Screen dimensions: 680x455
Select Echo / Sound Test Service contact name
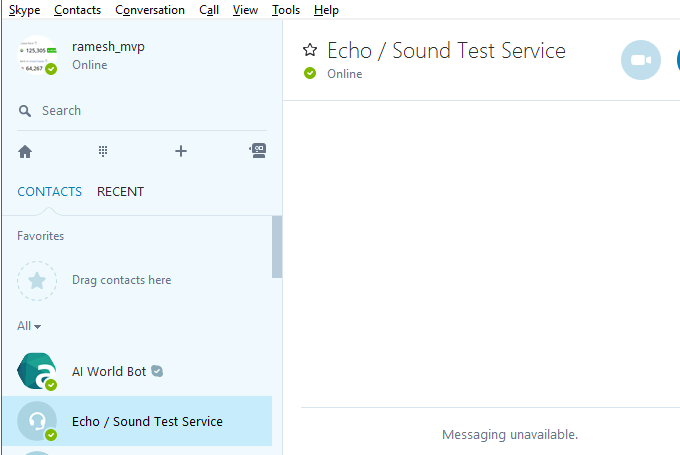(147, 422)
